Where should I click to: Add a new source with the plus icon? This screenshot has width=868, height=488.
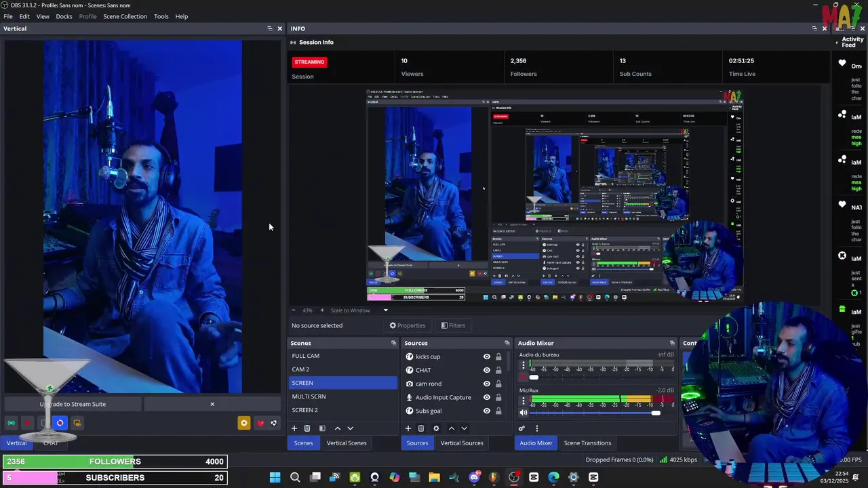[x=408, y=428]
